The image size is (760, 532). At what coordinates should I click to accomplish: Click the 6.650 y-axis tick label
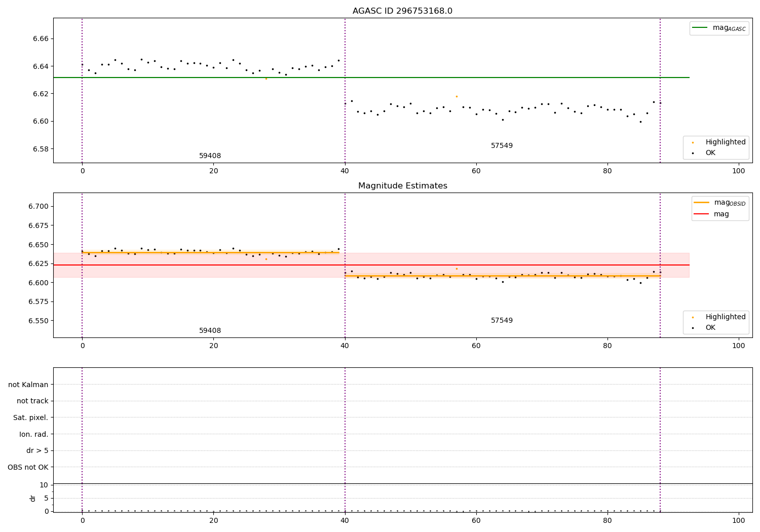click(x=39, y=245)
